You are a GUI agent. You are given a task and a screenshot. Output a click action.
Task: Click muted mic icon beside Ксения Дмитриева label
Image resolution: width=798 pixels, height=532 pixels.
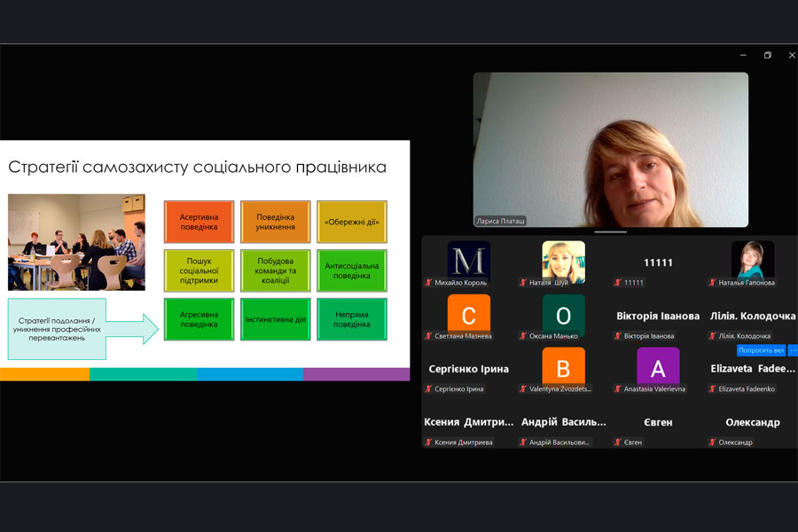pos(428,442)
